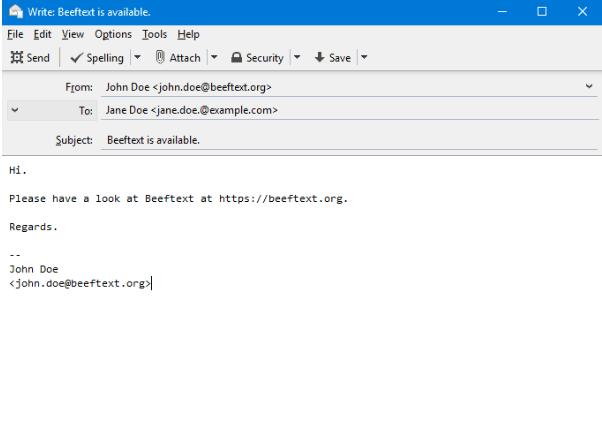
Task: Click the 'Regards.' line in message body
Action: point(33,227)
